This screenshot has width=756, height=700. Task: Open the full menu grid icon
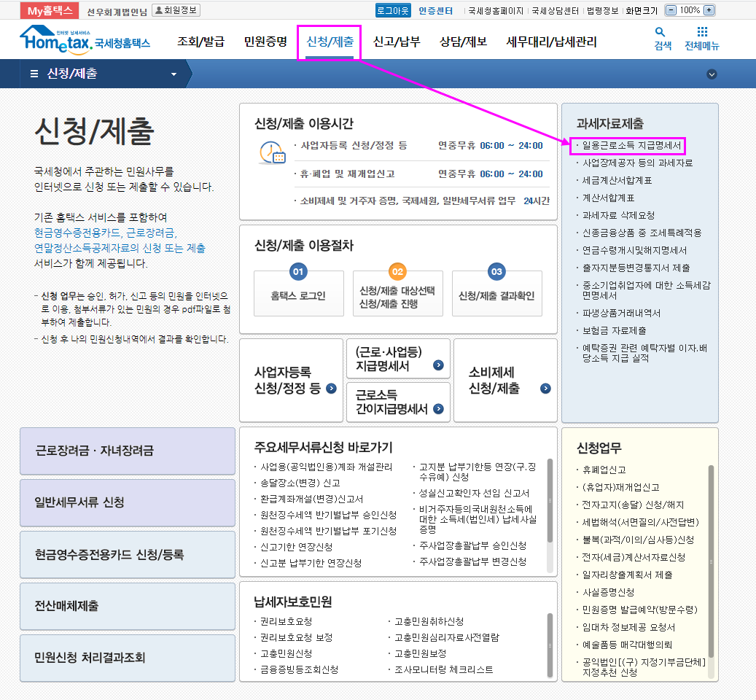tap(702, 32)
